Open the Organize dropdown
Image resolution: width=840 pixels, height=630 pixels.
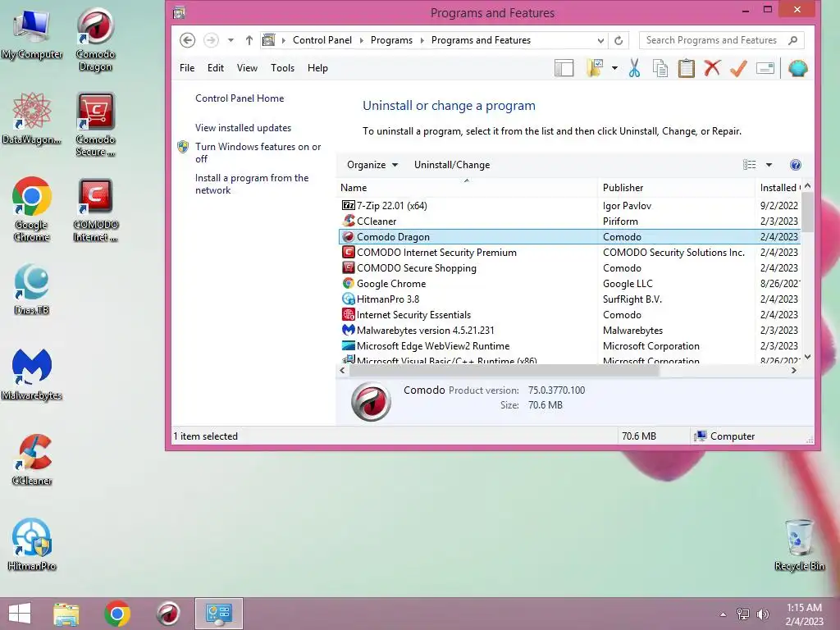372,165
